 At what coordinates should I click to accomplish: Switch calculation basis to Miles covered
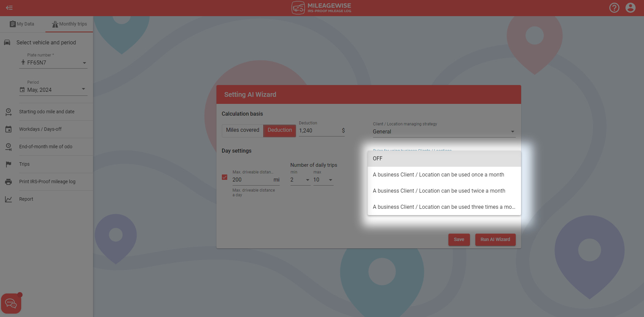[242, 130]
